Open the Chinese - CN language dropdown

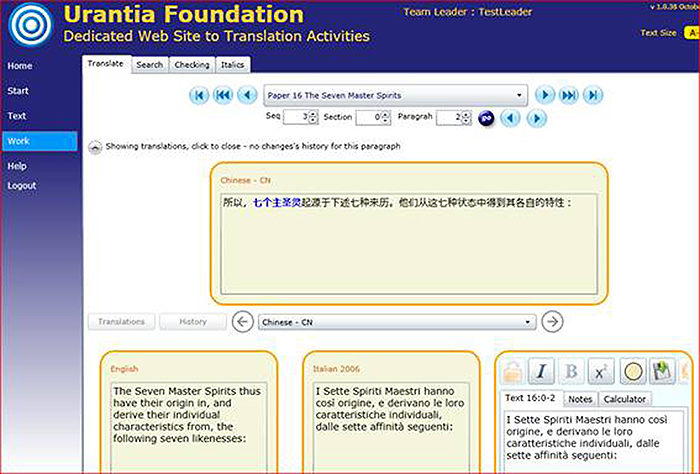[x=397, y=322]
